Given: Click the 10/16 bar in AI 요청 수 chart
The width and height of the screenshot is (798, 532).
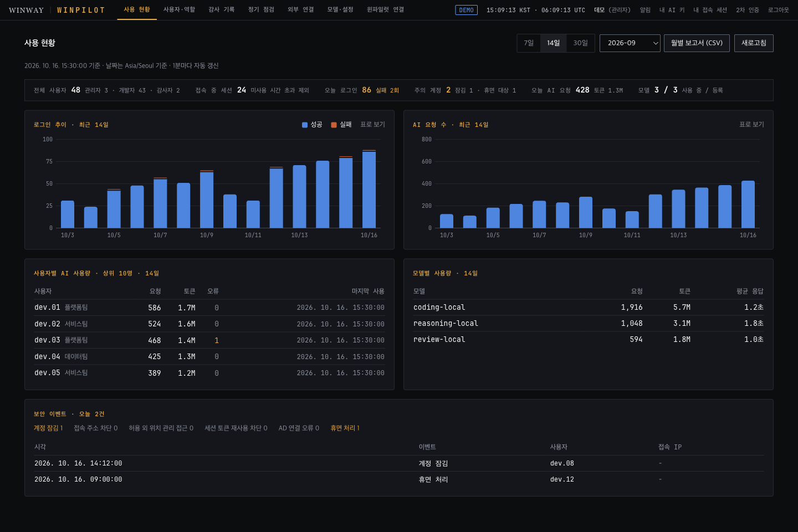Looking at the screenshot, I should pos(748,204).
